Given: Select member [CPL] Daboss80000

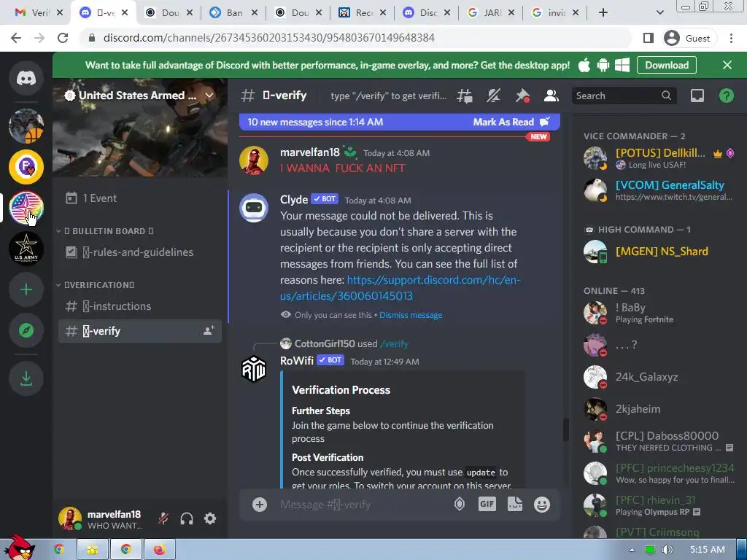Looking at the screenshot, I should [659, 441].
